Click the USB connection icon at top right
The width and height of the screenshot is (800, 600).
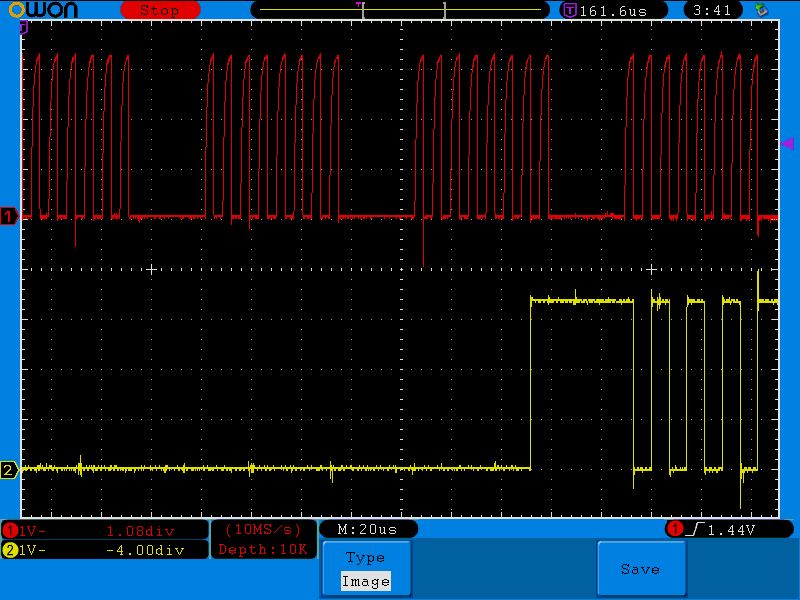point(761,10)
